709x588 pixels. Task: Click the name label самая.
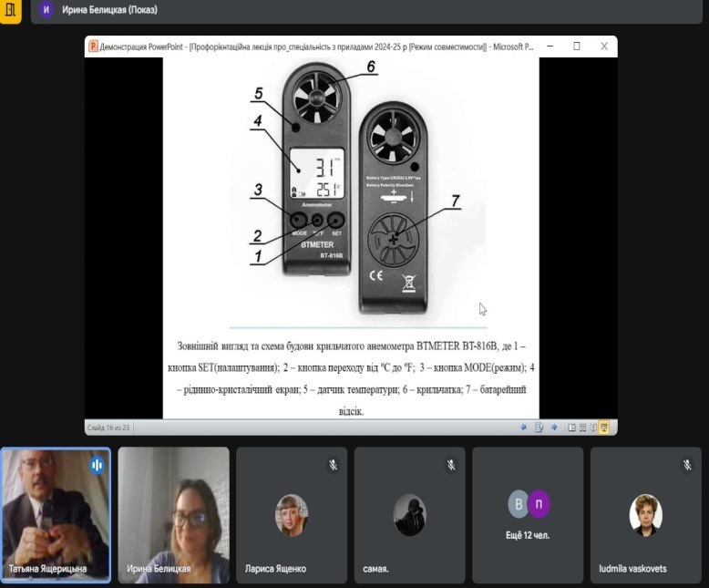coord(375,569)
